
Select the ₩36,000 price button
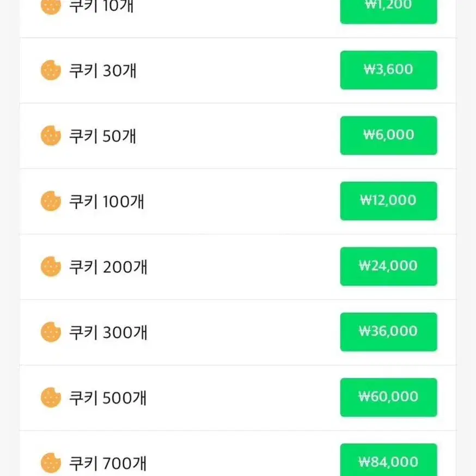[388, 332]
